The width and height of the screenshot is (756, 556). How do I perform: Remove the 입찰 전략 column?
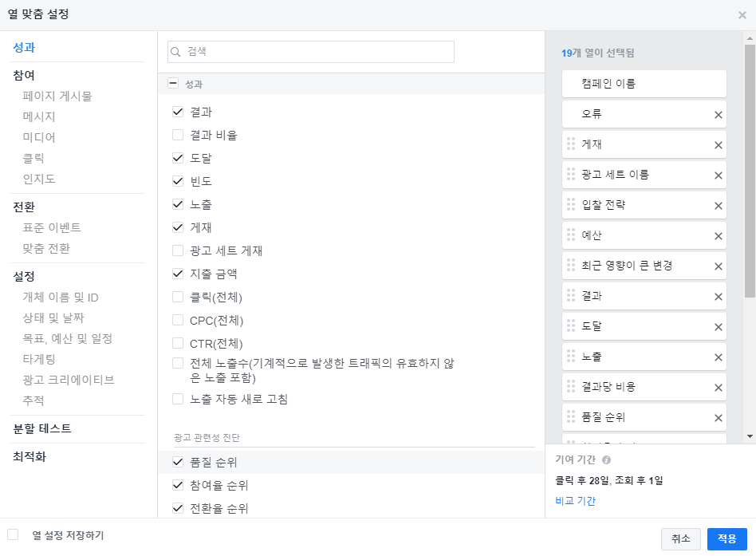716,205
